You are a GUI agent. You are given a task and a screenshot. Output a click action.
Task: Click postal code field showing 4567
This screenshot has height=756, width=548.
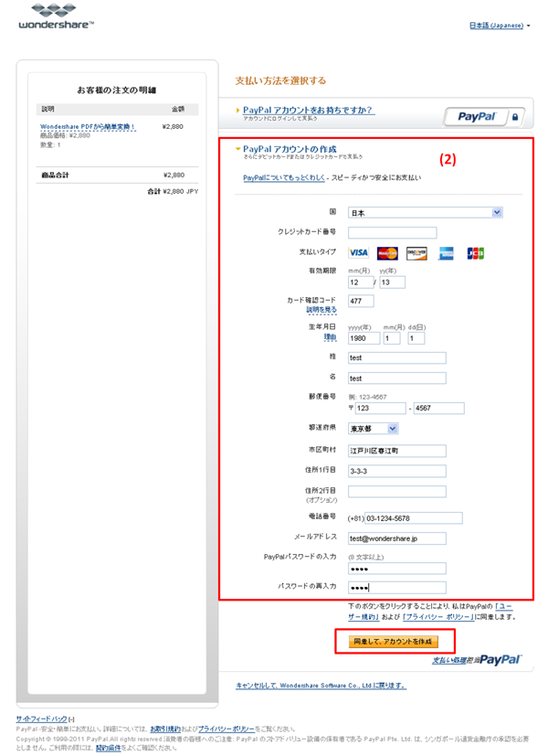click(x=439, y=408)
